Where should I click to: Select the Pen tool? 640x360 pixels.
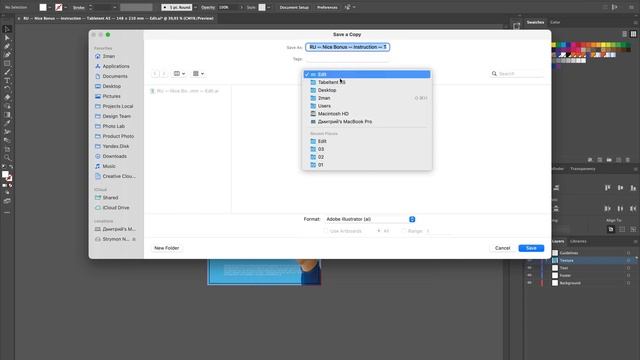pos(7,46)
